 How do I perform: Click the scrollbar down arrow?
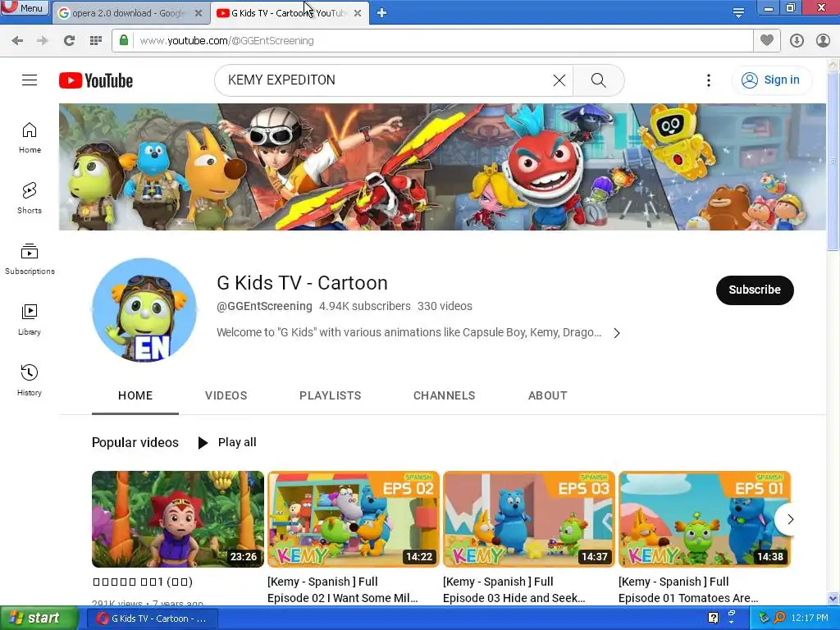point(833,598)
